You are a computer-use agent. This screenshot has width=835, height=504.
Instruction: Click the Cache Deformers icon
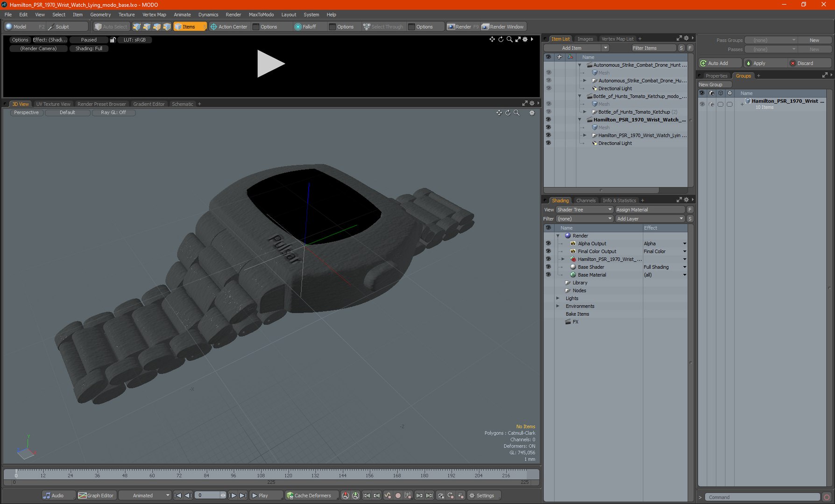(290, 495)
